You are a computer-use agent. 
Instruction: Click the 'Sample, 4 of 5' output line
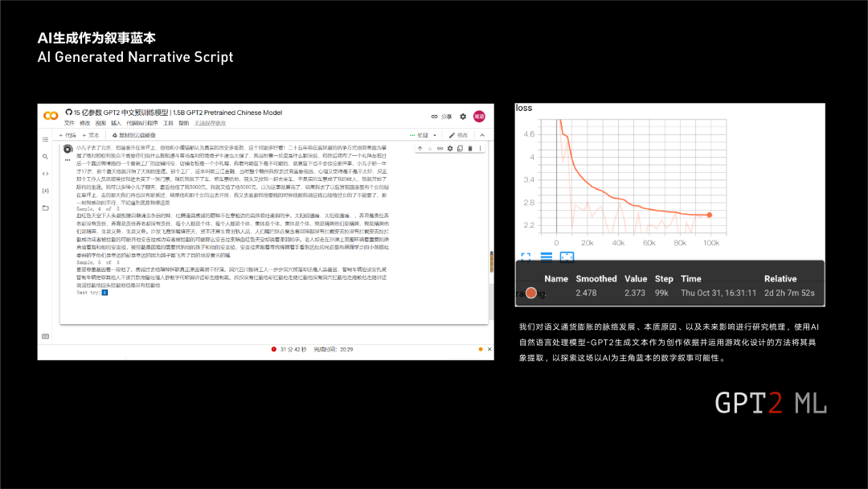tap(97, 209)
